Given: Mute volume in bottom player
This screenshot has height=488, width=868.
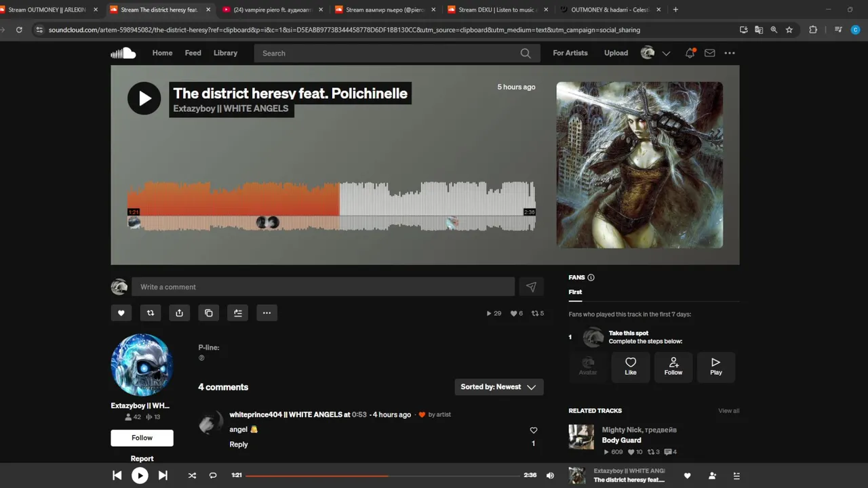Looking at the screenshot, I should tap(550, 476).
